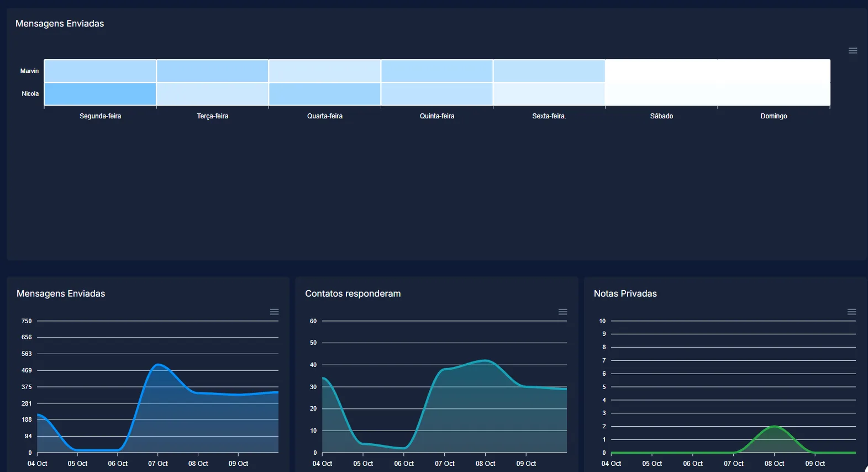This screenshot has height=472, width=868.
Task: Click 09 Oct label under Contatos responderam chart
Action: (x=526, y=464)
